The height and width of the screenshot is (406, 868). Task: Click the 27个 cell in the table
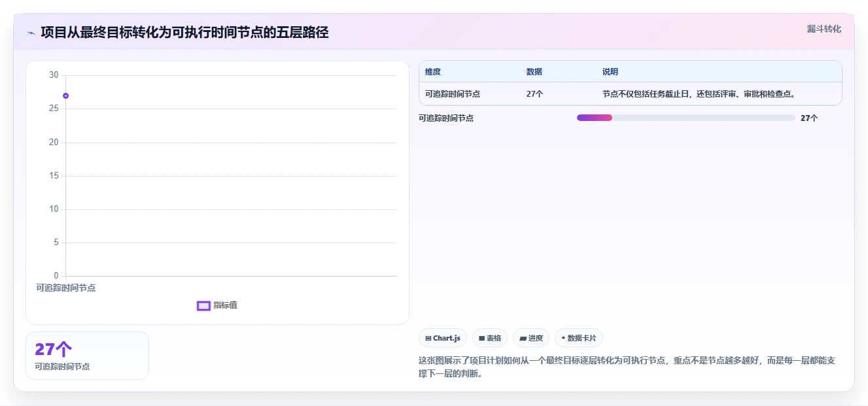(x=534, y=94)
